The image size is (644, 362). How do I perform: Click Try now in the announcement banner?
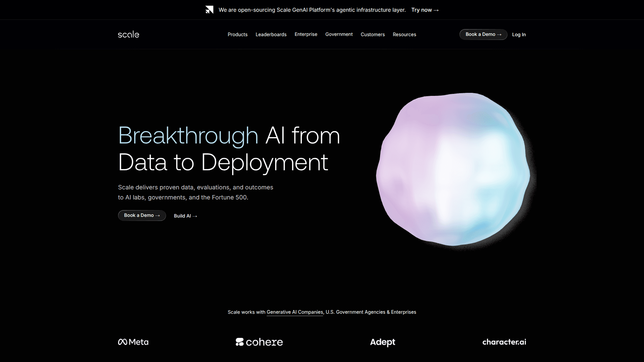[x=421, y=10]
